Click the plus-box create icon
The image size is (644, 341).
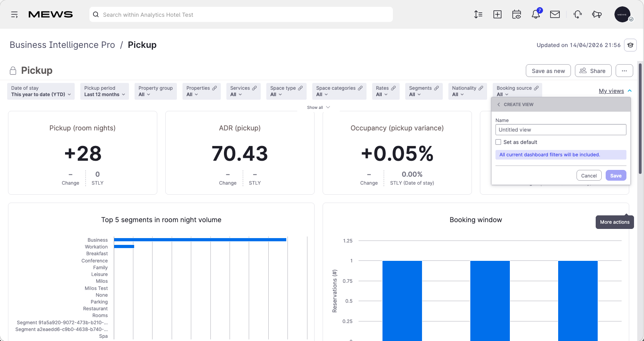tap(497, 15)
